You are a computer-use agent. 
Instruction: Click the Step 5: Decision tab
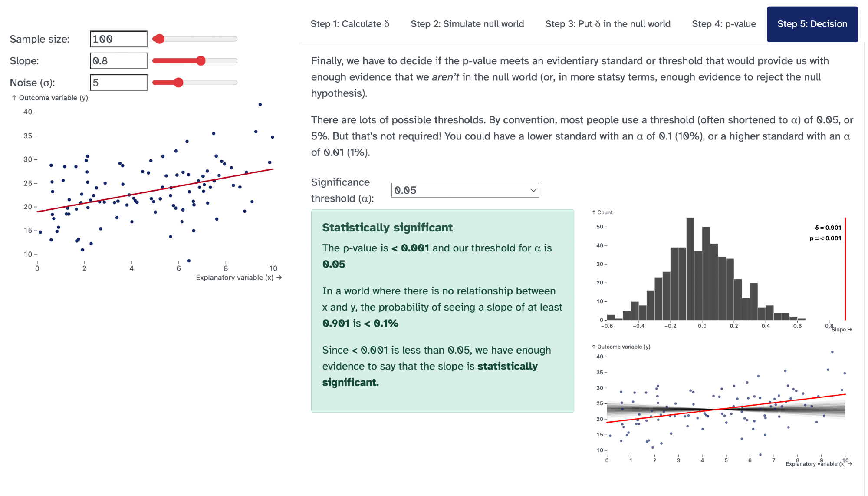tap(812, 24)
